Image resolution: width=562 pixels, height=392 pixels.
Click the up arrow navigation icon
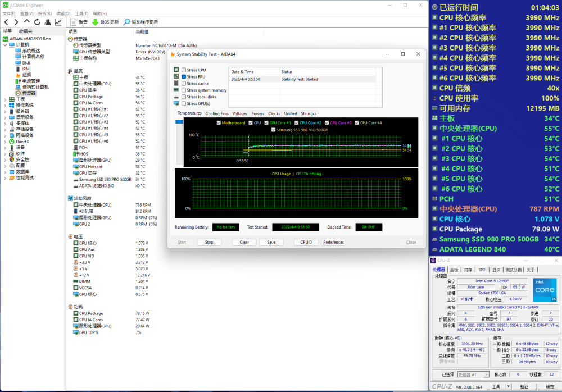pyautogui.click(x=27, y=22)
